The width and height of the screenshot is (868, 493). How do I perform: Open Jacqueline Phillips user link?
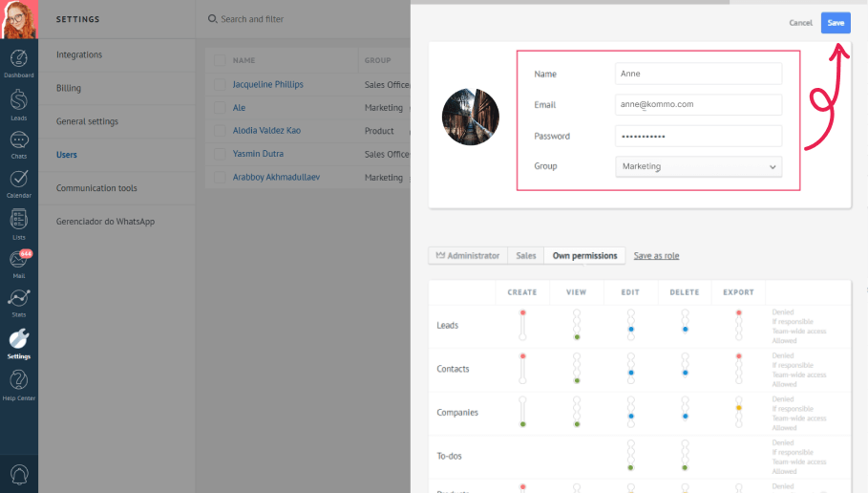coord(268,84)
